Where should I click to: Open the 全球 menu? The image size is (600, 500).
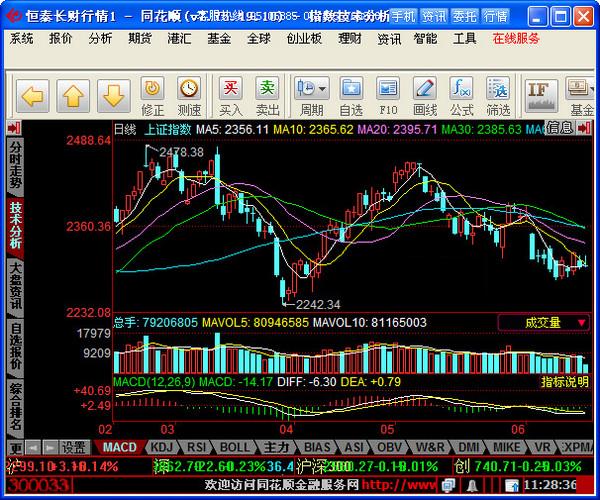click(x=259, y=39)
